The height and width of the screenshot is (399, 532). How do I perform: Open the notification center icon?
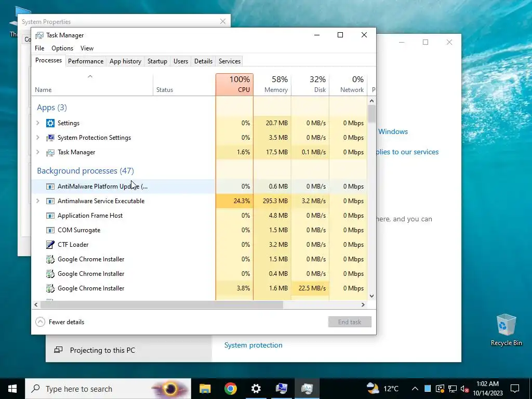coord(515,389)
